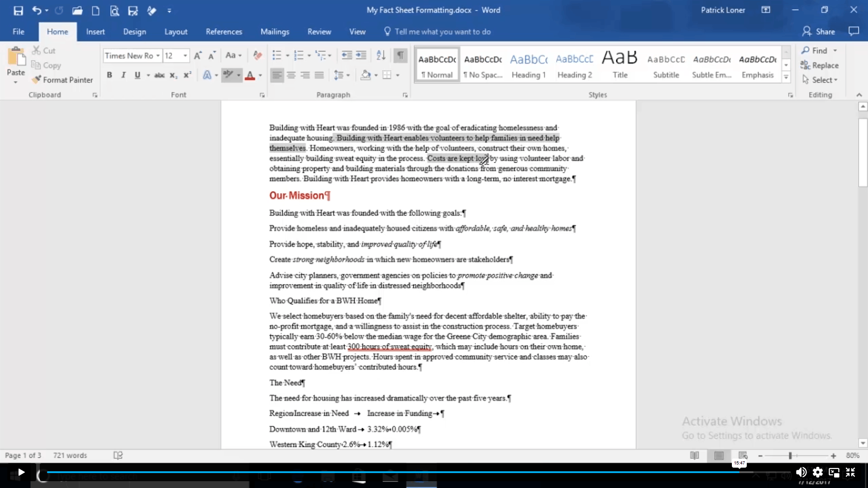Click the red font color swatch
The image size is (868, 488).
[x=250, y=75]
